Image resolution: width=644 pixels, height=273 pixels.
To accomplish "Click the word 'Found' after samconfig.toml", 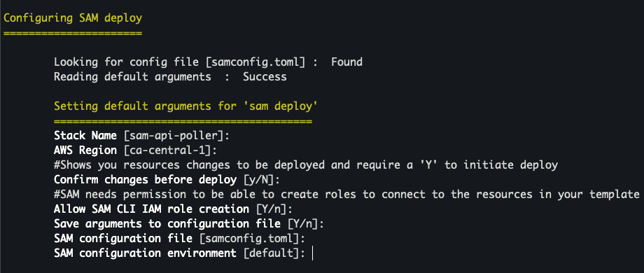I will click(347, 62).
